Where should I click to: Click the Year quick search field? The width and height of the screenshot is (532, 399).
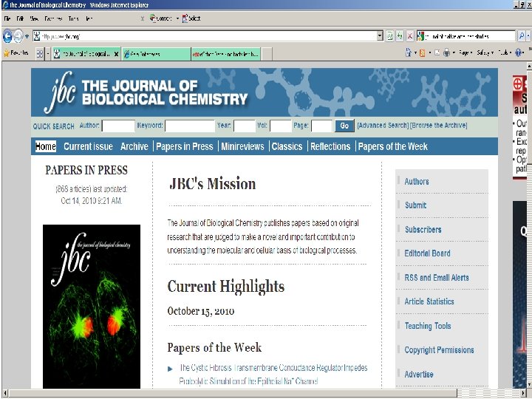(245, 126)
